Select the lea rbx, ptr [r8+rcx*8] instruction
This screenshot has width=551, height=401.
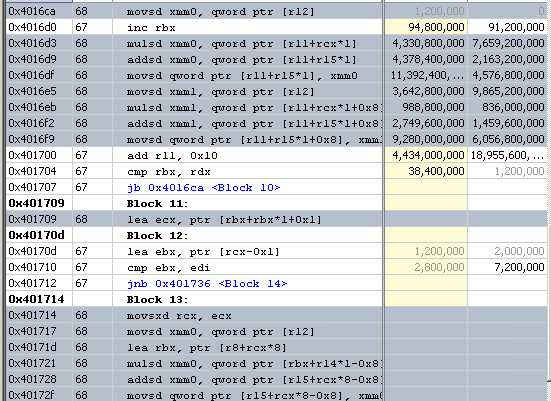tap(207, 348)
